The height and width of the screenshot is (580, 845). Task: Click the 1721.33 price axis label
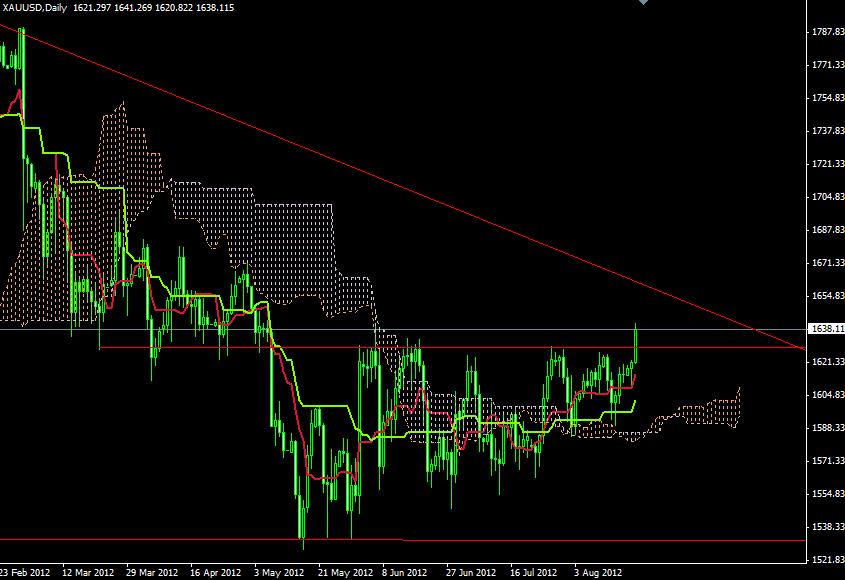pyautogui.click(x=828, y=163)
